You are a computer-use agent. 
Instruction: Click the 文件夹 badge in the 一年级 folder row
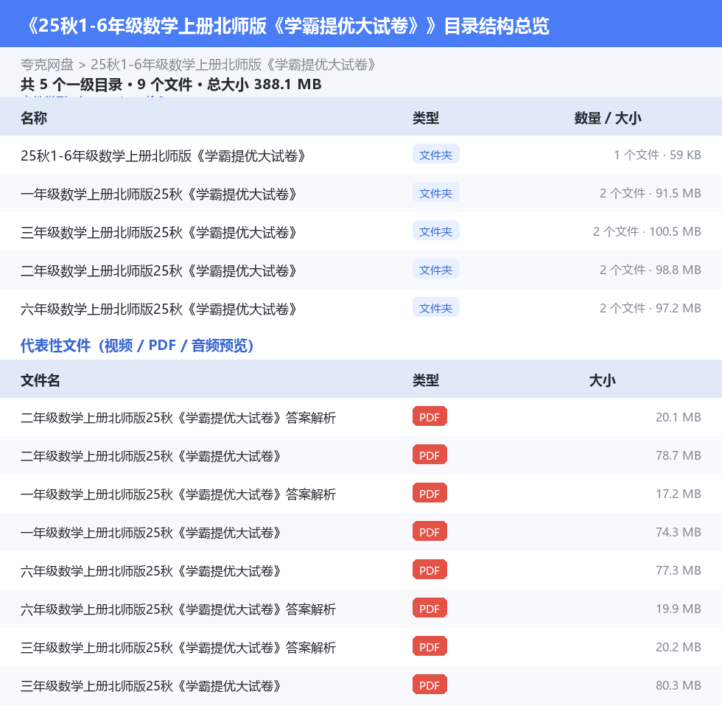point(436,192)
